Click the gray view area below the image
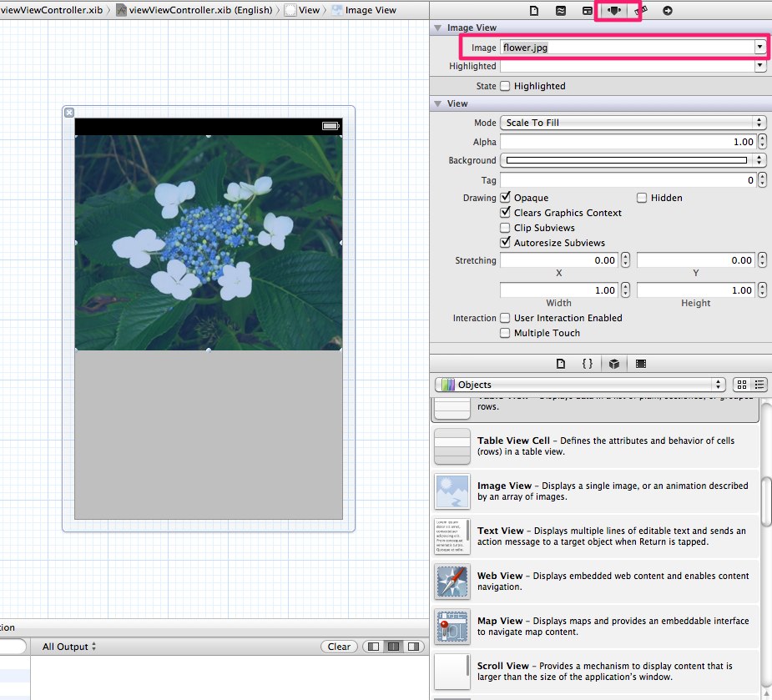Screen dimensions: 772x700 pyautogui.click(x=209, y=435)
